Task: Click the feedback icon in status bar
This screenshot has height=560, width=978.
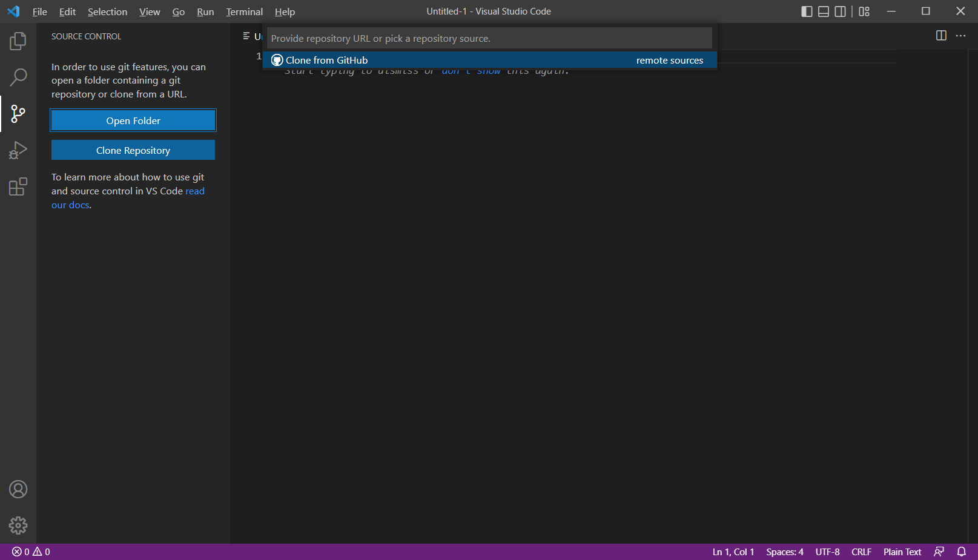Action: (939, 552)
